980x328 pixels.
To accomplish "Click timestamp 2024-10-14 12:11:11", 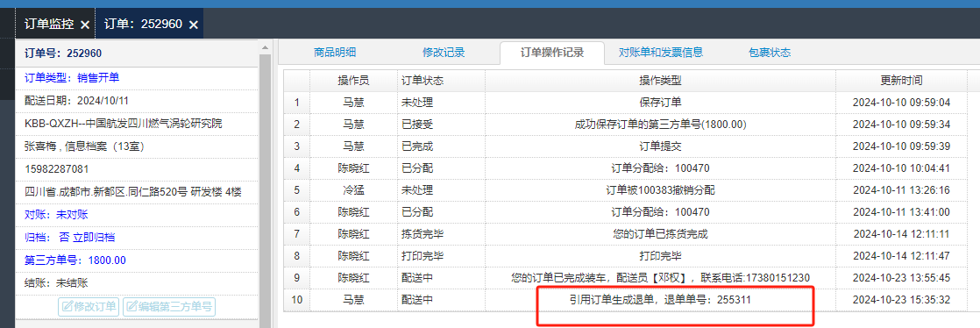I will point(901,234).
